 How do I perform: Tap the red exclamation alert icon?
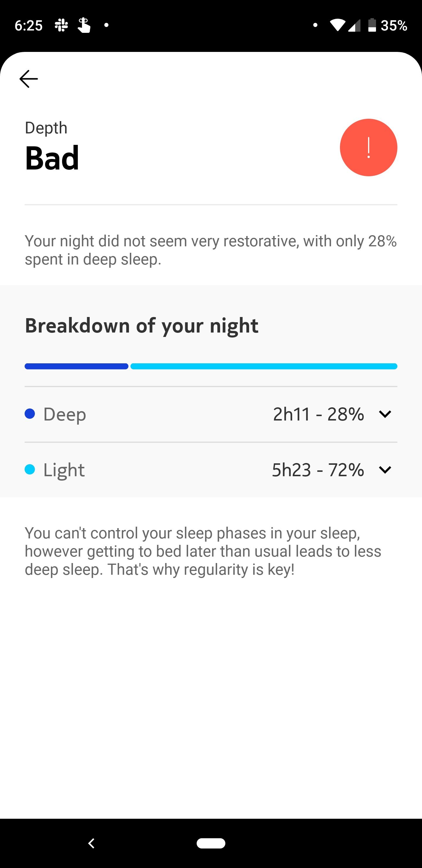[368, 148]
